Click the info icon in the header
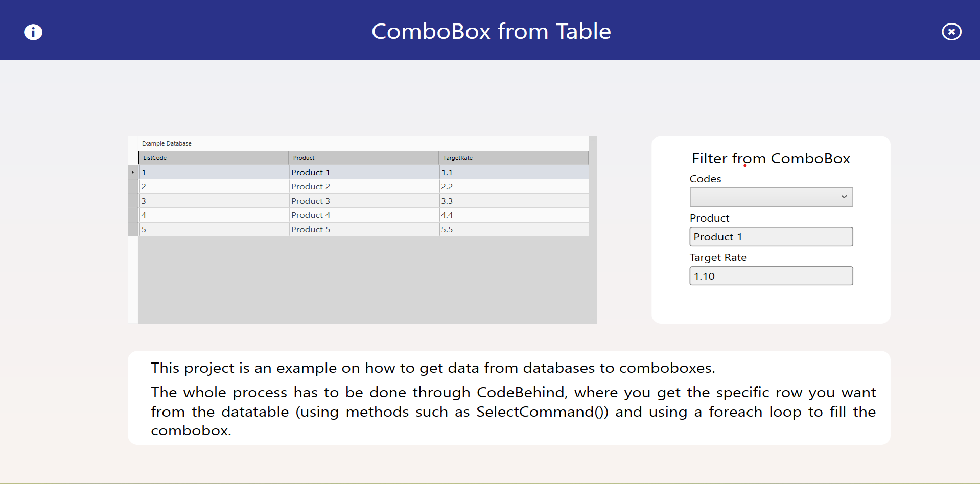980x484 pixels. (33, 32)
